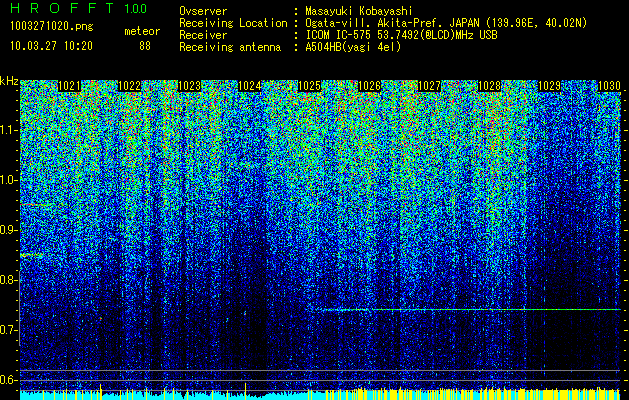
Task: Click the 1026 time marker
Action: [369, 86]
